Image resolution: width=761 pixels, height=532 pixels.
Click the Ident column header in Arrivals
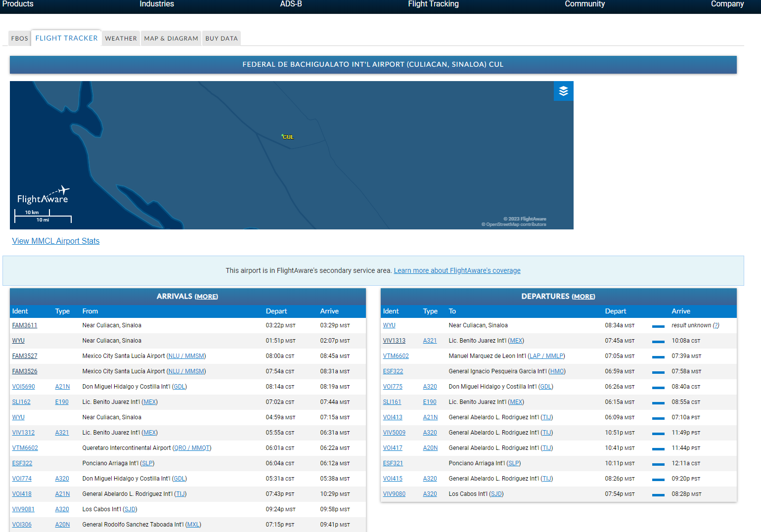tap(20, 311)
